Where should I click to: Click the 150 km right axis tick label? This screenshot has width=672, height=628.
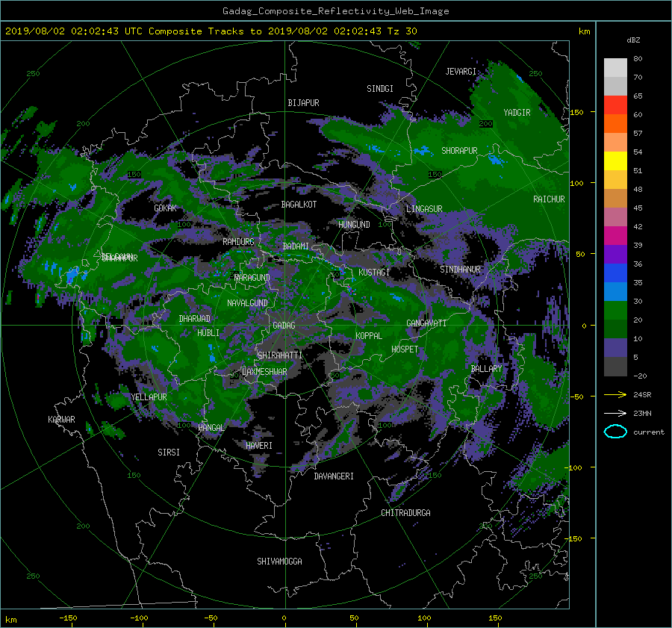click(576, 112)
